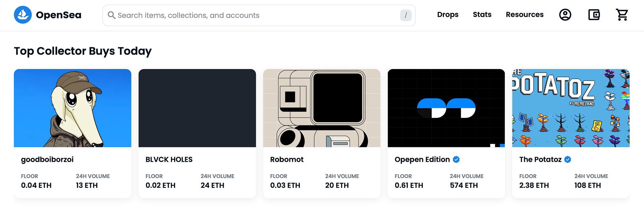The image size is (644, 214).
Task: Click The Potatoz verified checkmark badge
Action: click(568, 160)
